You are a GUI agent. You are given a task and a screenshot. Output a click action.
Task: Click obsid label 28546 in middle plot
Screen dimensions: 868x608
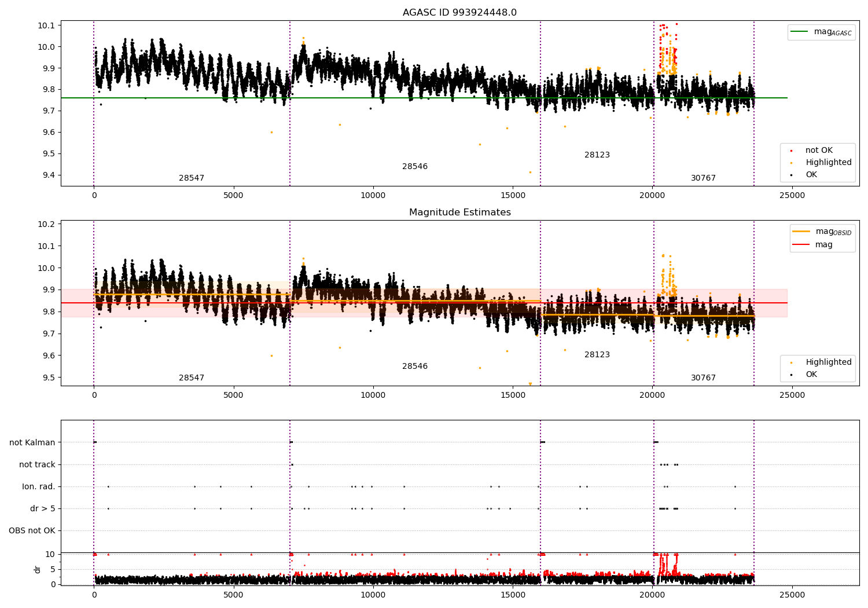tap(415, 367)
